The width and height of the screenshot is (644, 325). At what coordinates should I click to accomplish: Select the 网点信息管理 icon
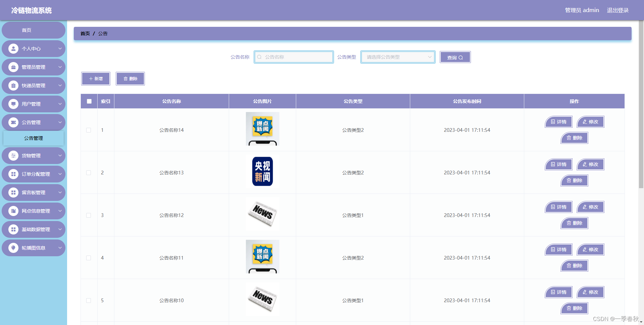13,211
